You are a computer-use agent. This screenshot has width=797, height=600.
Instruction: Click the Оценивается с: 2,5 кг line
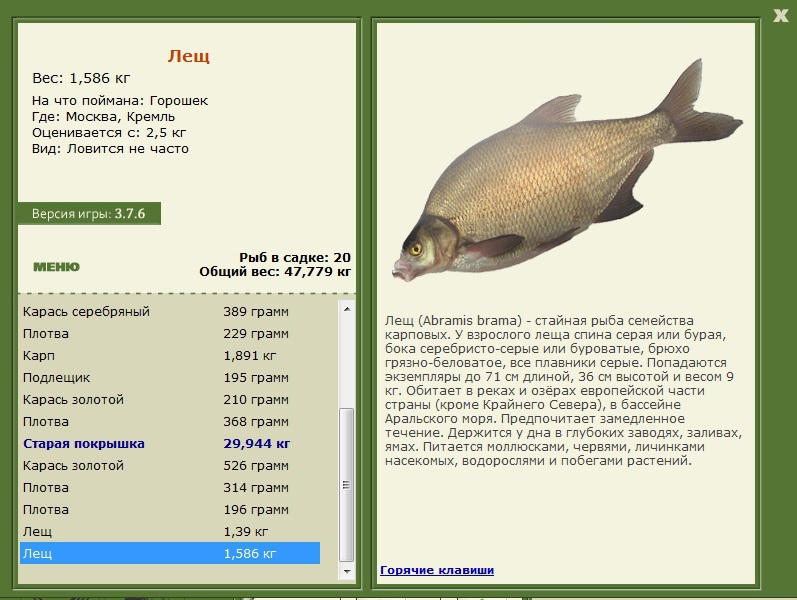point(109,133)
